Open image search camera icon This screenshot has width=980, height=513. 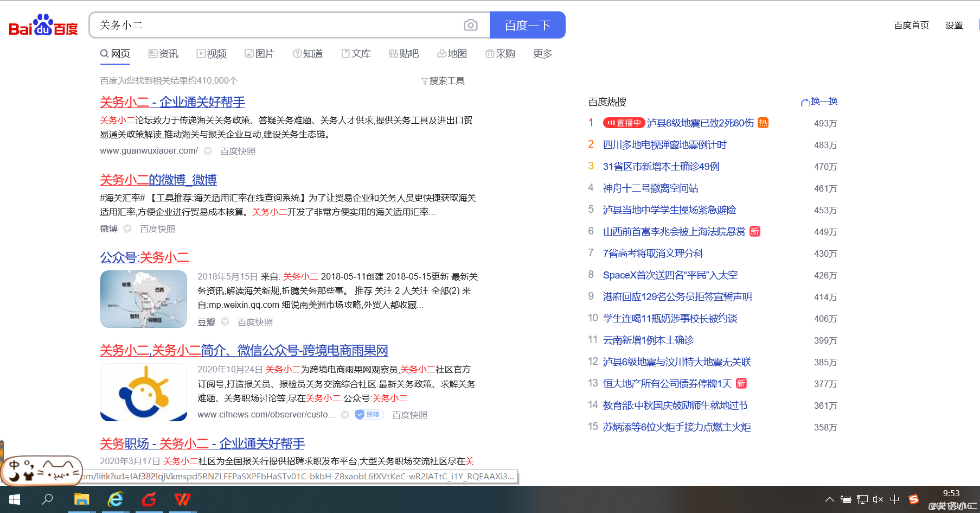(x=471, y=25)
